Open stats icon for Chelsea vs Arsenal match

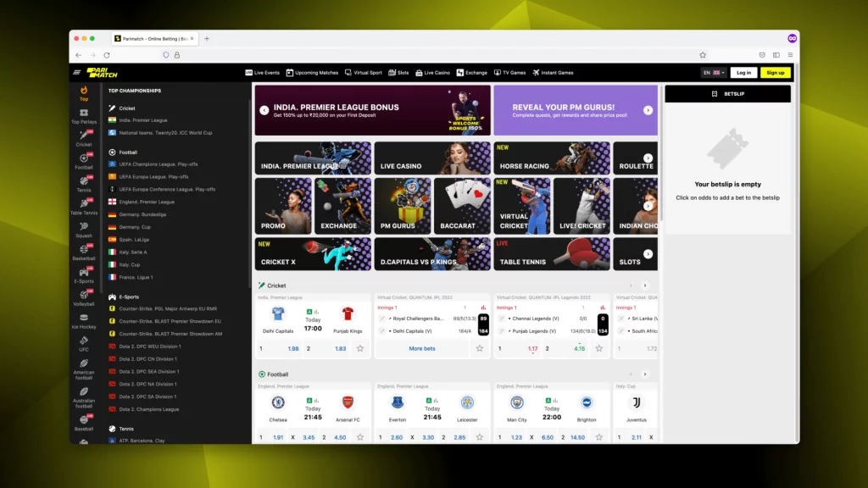[317, 400]
